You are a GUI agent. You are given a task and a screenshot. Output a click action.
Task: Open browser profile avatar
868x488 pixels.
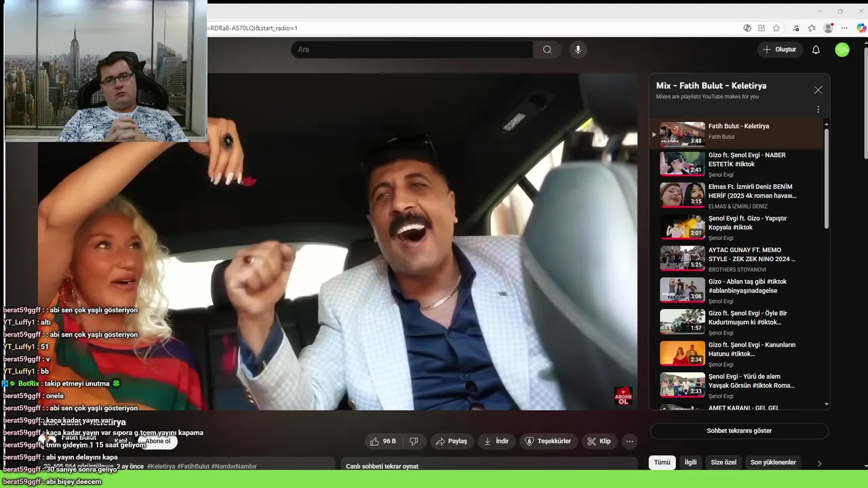[x=828, y=28]
